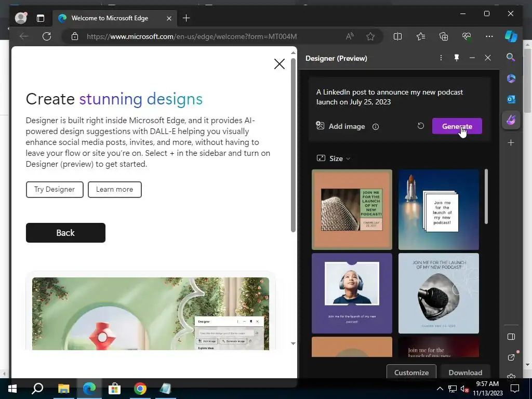The image size is (532, 399).
Task: Click Learn more button
Action: (115, 189)
